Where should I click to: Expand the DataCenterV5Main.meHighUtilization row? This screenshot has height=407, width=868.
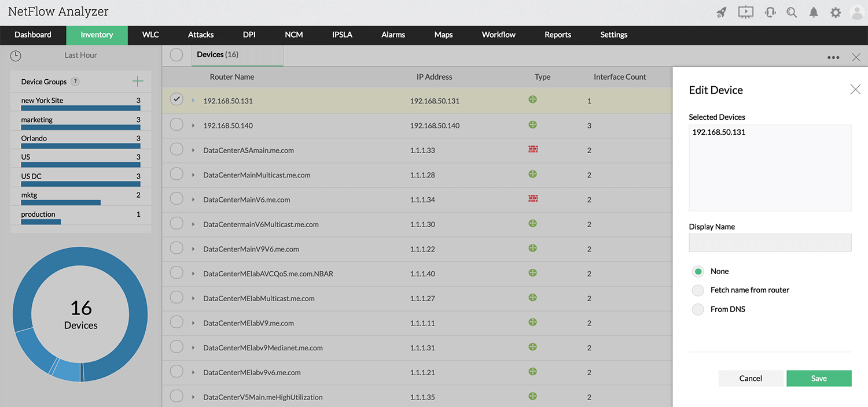pos(193,397)
